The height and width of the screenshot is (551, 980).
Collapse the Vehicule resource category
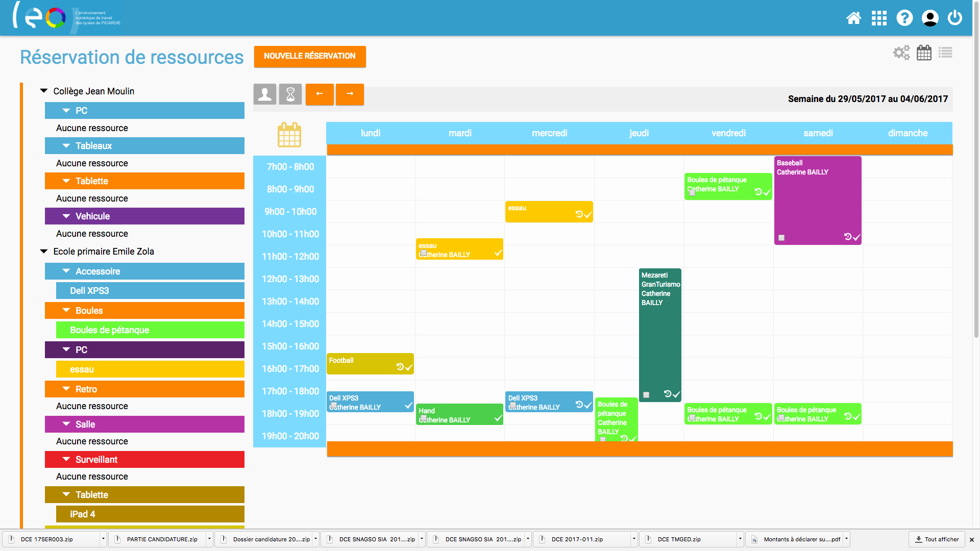pyautogui.click(x=66, y=216)
